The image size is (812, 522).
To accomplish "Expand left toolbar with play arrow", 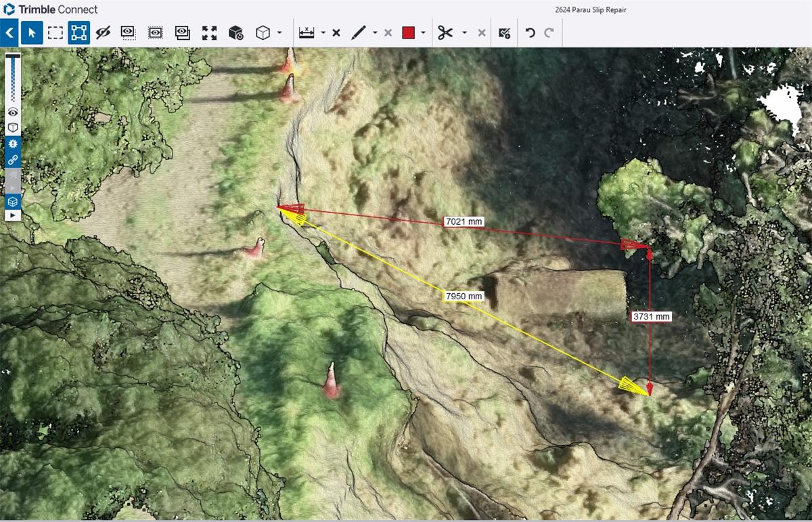I will pos(13,215).
